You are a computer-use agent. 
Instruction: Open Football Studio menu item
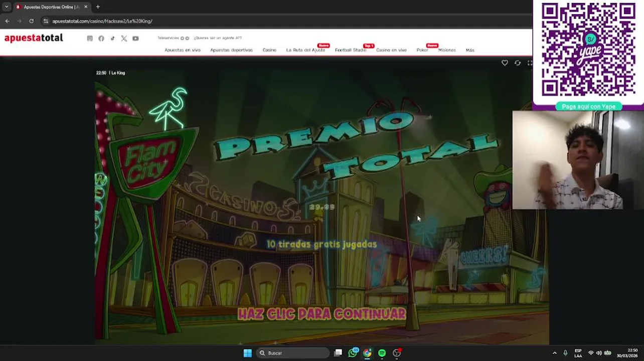pos(350,50)
